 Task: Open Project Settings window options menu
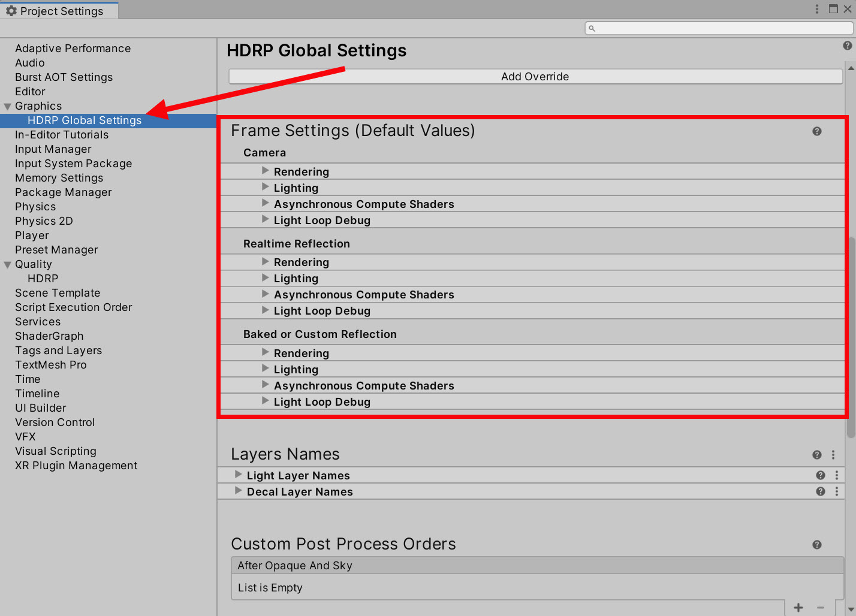click(x=816, y=9)
